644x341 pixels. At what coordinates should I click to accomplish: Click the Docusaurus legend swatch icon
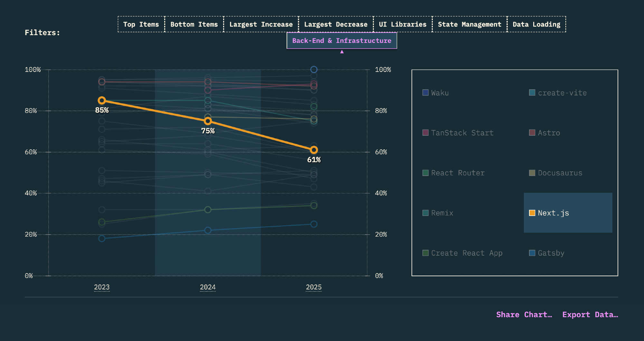532,173
